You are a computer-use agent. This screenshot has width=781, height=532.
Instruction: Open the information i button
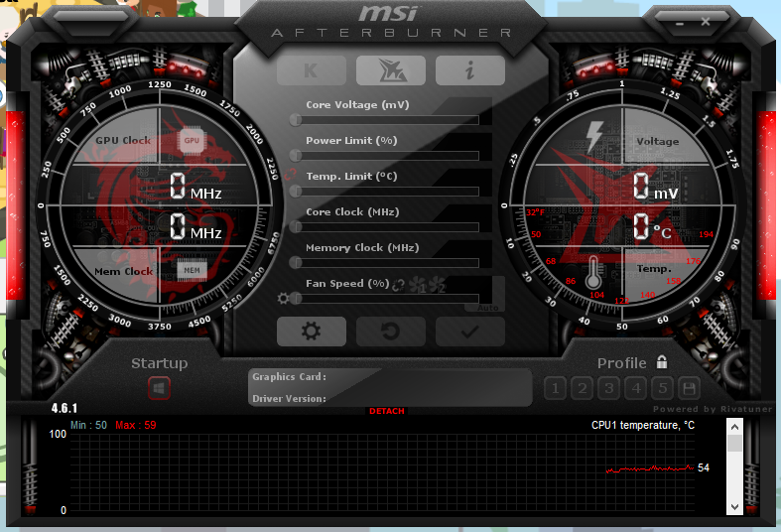pyautogui.click(x=470, y=70)
